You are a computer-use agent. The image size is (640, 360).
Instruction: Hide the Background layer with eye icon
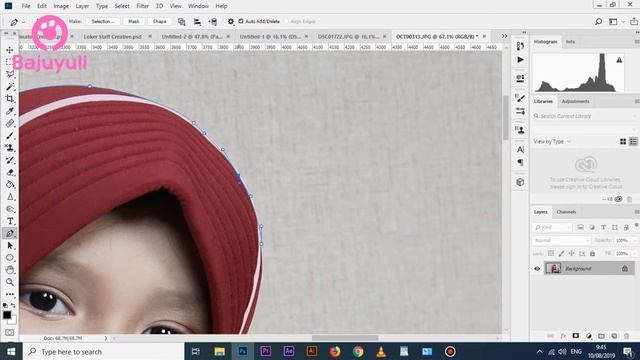(x=537, y=269)
